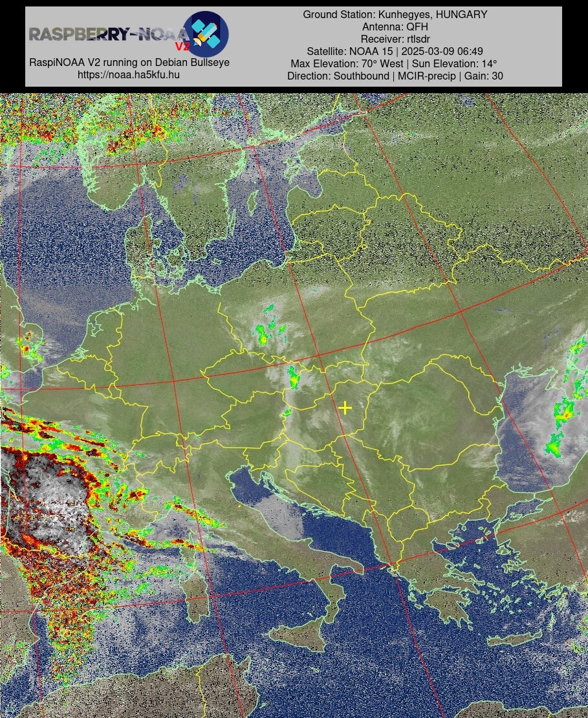Click the RASPBERRY-NOAA wordmark text

point(108,34)
